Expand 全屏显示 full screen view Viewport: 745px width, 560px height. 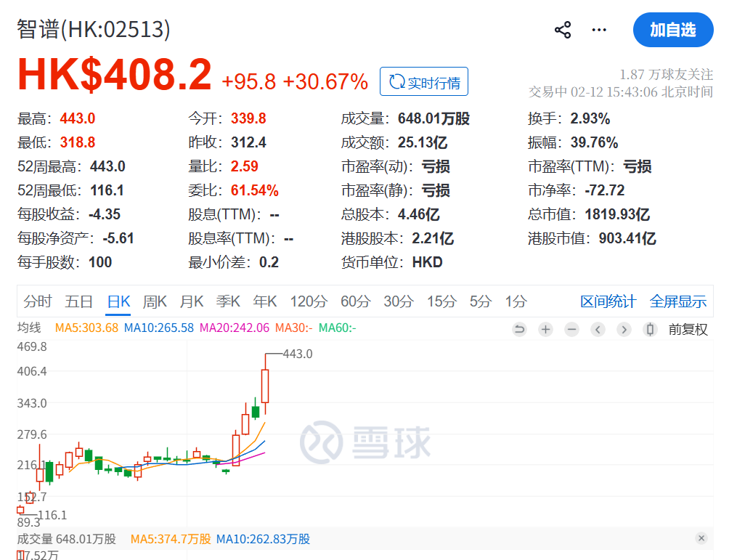point(677,301)
